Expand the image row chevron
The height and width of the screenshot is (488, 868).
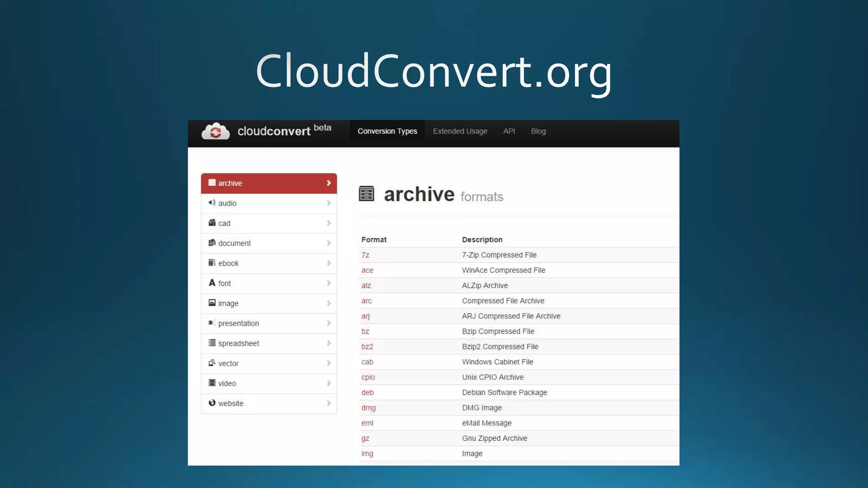[x=328, y=303]
